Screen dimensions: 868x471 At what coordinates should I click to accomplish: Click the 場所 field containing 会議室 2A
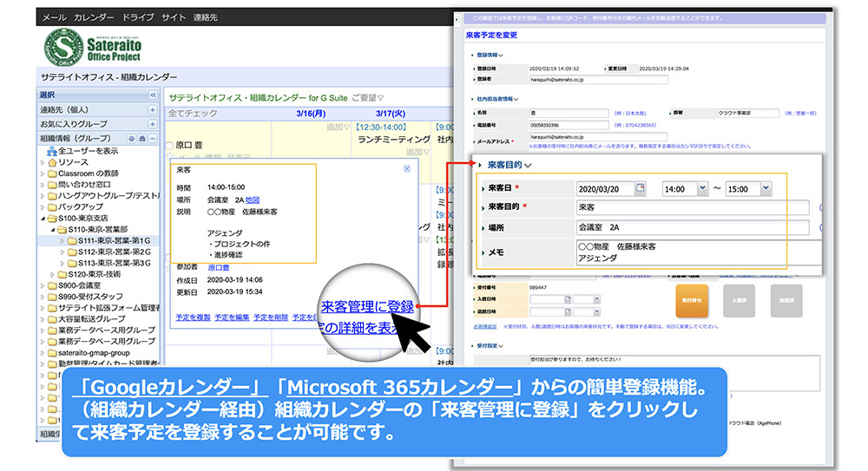[x=693, y=227]
